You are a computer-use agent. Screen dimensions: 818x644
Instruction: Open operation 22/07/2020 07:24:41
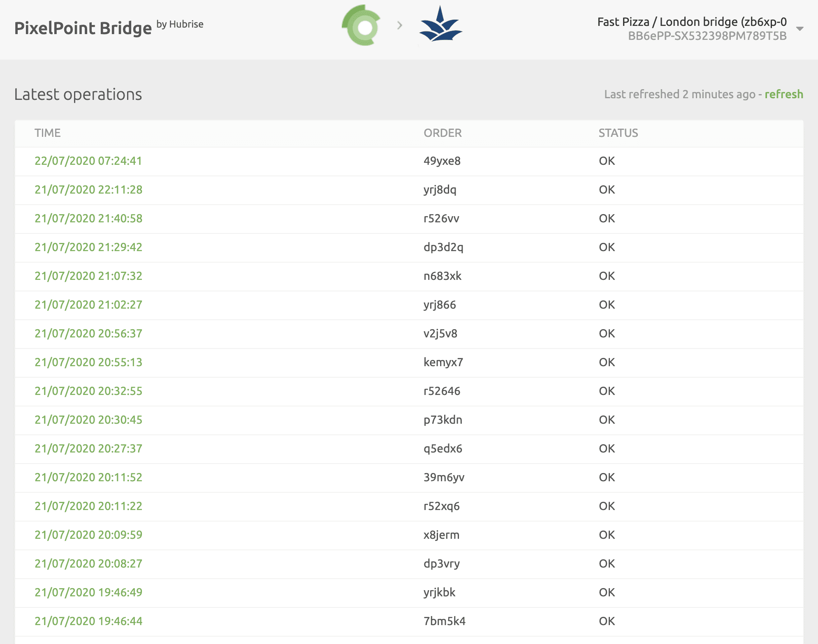pyautogui.click(x=88, y=161)
